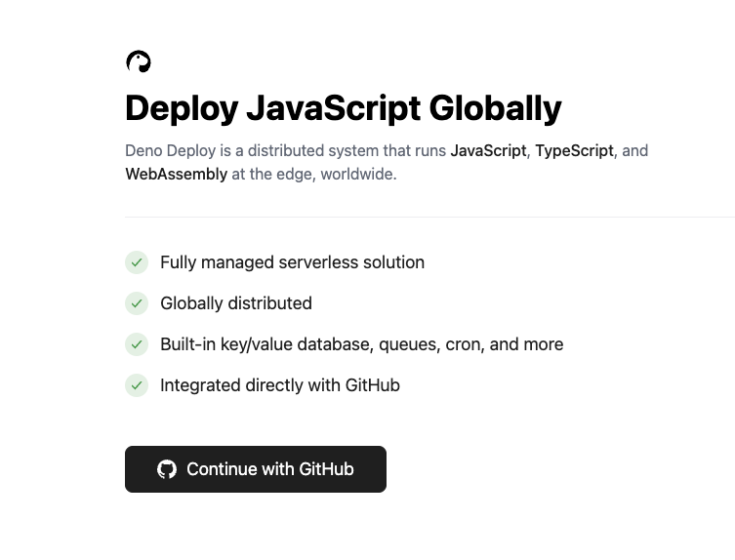Click the GitHub octocat icon in button

pyautogui.click(x=167, y=469)
